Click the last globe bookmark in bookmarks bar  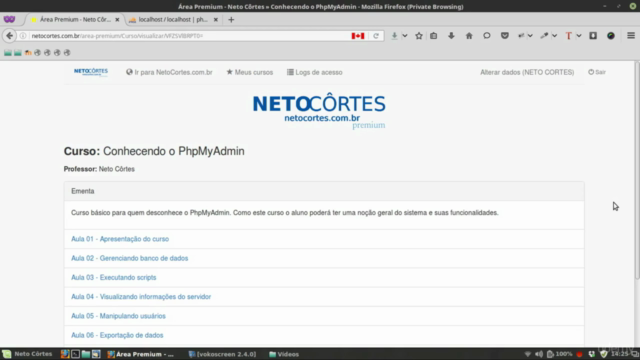click(x=67, y=53)
